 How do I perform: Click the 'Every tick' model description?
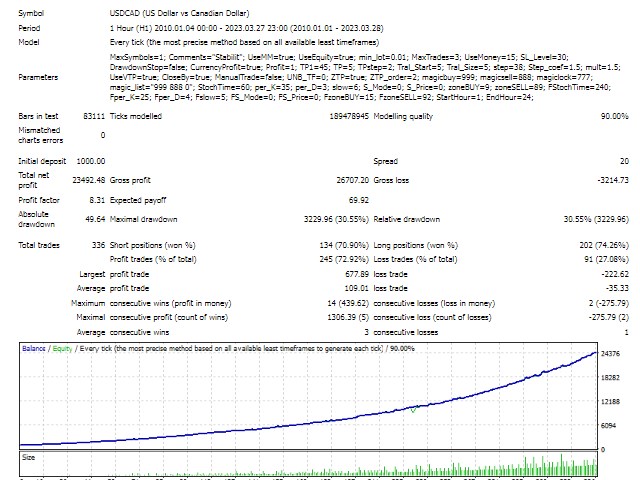(x=244, y=42)
